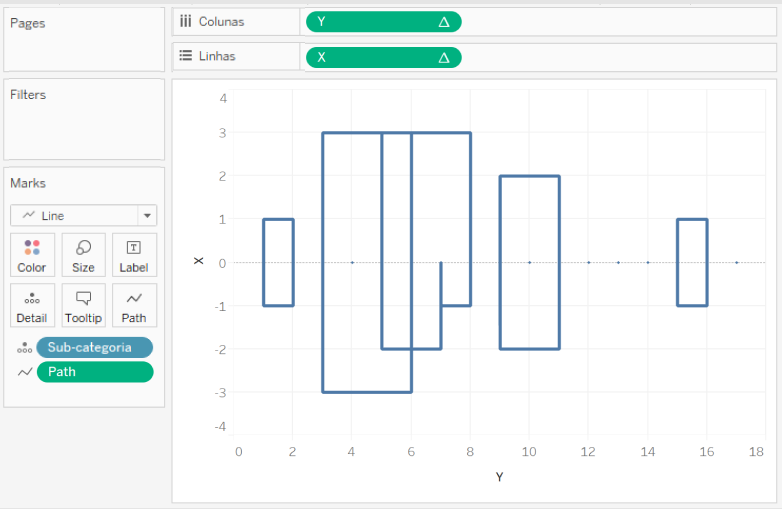This screenshot has width=782, height=509.
Task: Click horizontal axis tick label 0
Action: coord(238,452)
